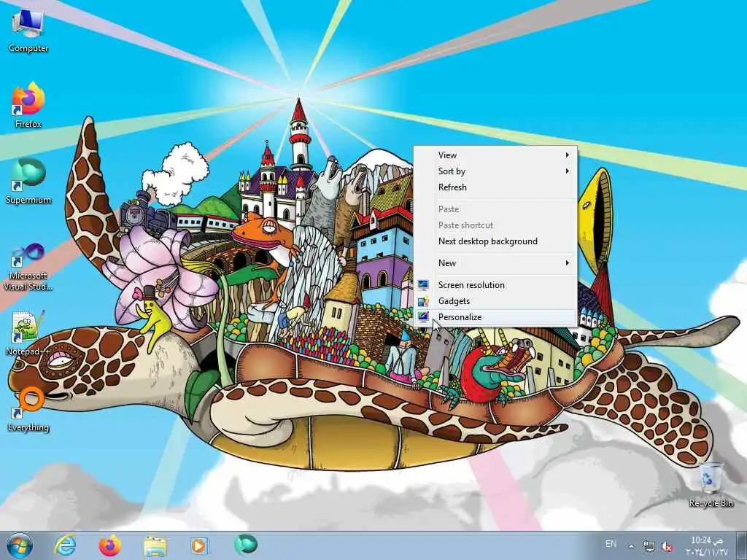Choose Personalize in the context menu
Screen dimensions: 747x560
pos(495,318)
